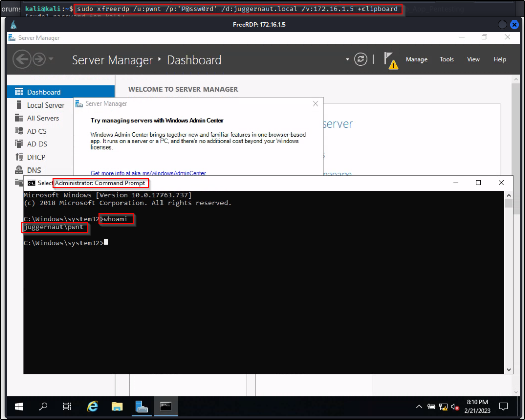The width and height of the screenshot is (525, 420).
Task: Open the dropdown arrow beside the refresh icon
Action: (347, 59)
